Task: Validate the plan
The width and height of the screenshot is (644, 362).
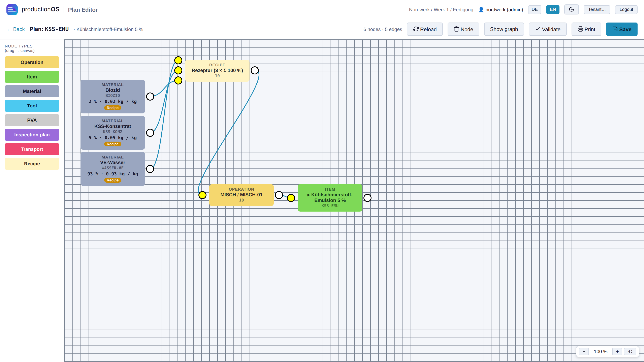Action: pyautogui.click(x=547, y=29)
